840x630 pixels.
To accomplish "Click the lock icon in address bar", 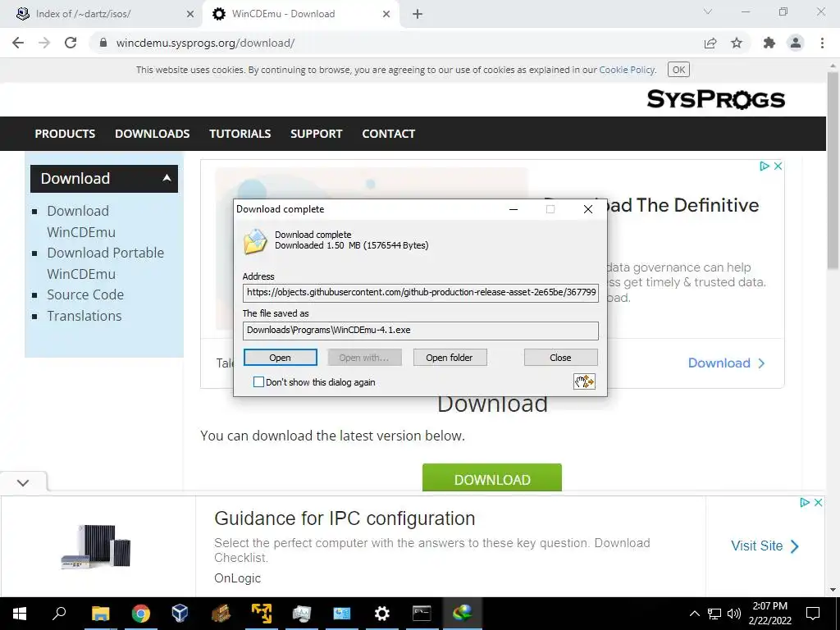I will point(103,43).
